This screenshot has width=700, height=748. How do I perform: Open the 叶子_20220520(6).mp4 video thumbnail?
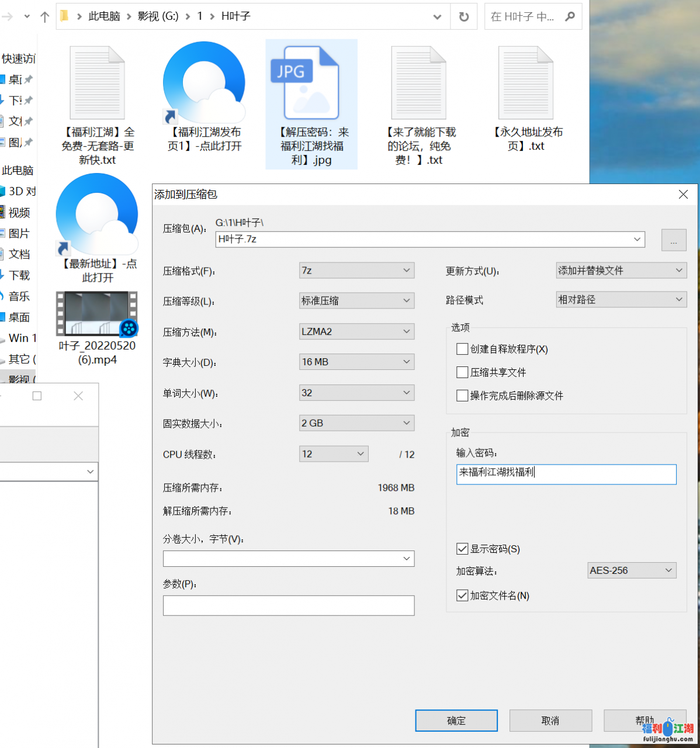(97, 314)
